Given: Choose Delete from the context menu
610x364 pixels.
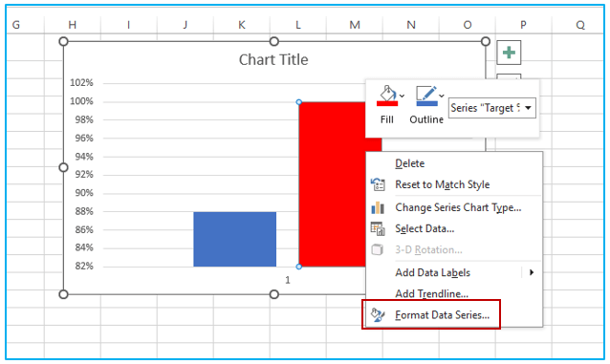Looking at the screenshot, I should coord(409,163).
